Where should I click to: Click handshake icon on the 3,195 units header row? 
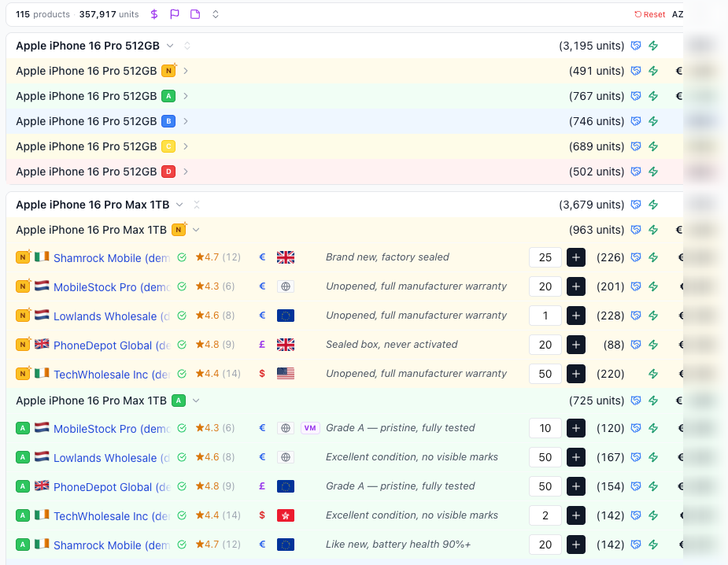click(x=636, y=46)
